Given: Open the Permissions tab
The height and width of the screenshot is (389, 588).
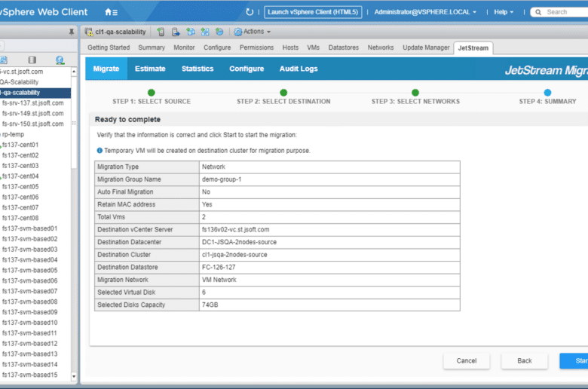Looking at the screenshot, I should point(256,47).
